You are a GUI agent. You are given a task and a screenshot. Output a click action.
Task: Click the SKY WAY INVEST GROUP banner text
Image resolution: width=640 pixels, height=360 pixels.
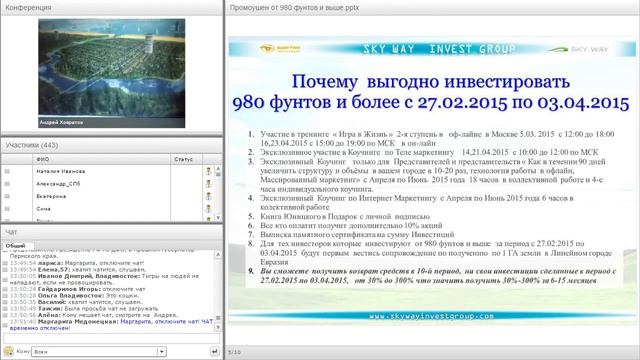pos(439,49)
